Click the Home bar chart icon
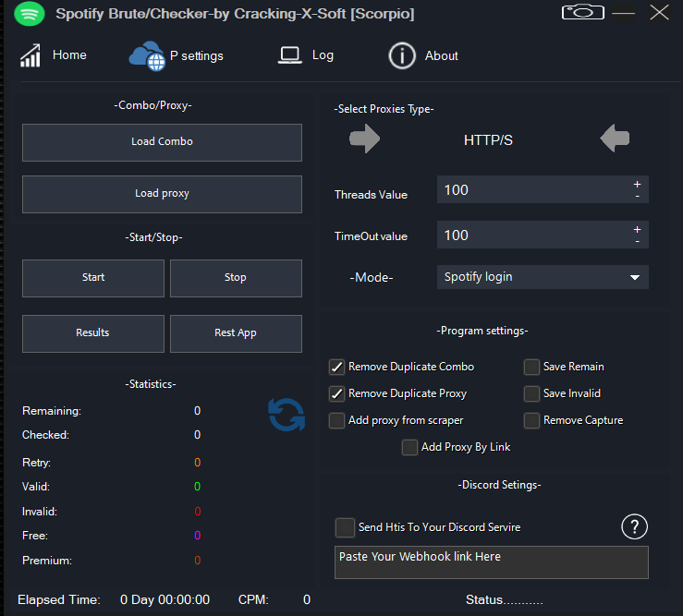 click(x=30, y=55)
